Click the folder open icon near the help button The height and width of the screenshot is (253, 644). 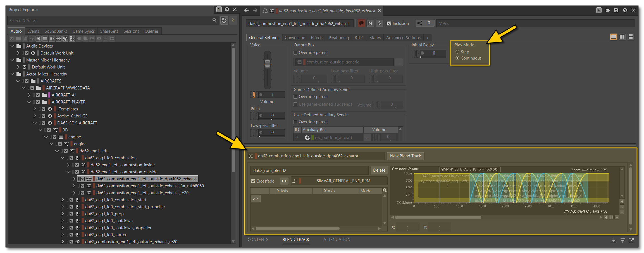click(607, 10)
